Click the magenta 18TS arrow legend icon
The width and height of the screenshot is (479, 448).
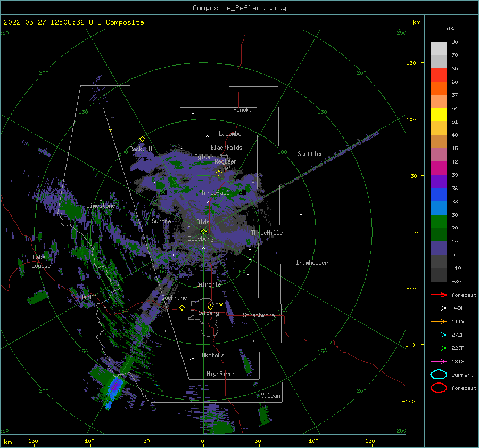point(439,362)
